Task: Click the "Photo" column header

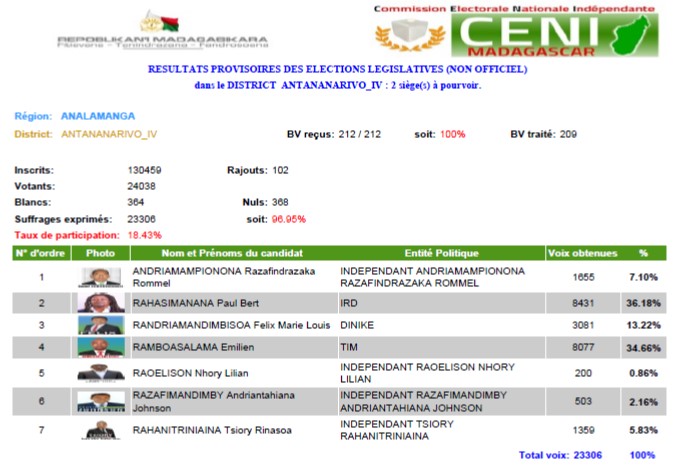Action: coord(100,253)
